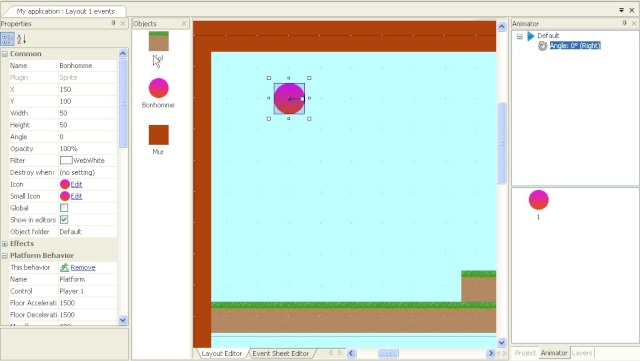
Task: Select animation frame 1 thumbnail
Action: point(538,200)
